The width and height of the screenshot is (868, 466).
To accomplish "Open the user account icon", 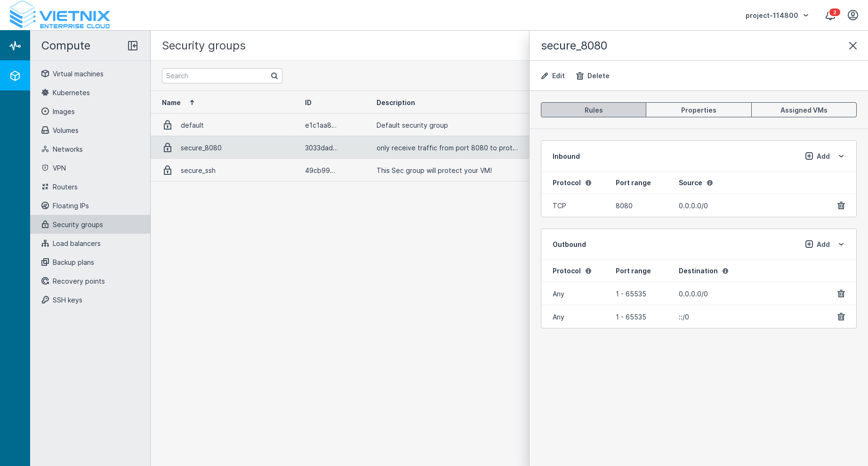I will 852,16.
